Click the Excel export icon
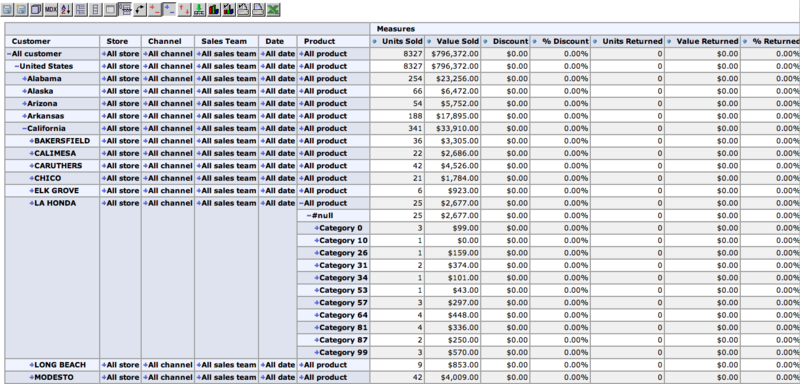The image size is (800, 384). click(x=273, y=9)
